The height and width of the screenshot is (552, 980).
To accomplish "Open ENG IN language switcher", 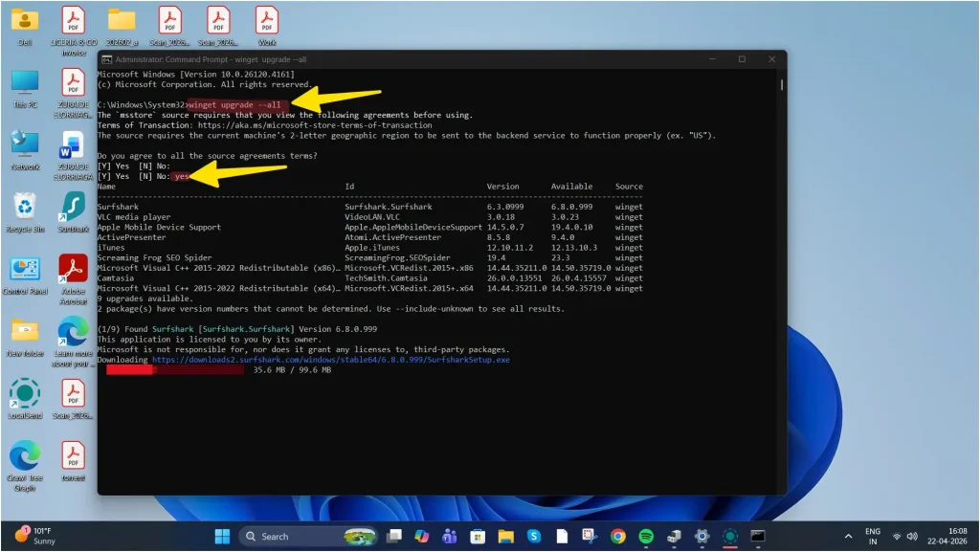I will tap(873, 537).
